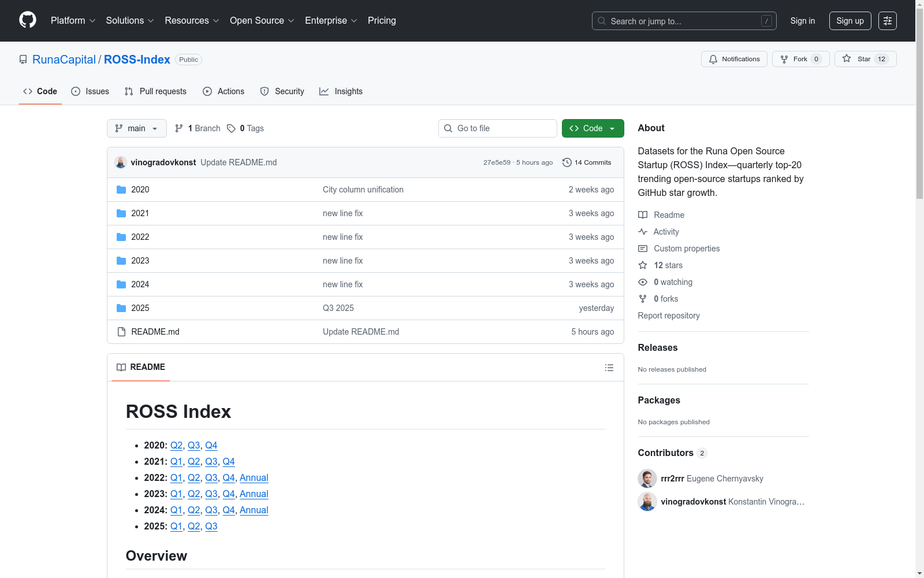The image size is (924, 578).
Task: Open the global navigation settings icon
Action: pyautogui.click(x=888, y=21)
